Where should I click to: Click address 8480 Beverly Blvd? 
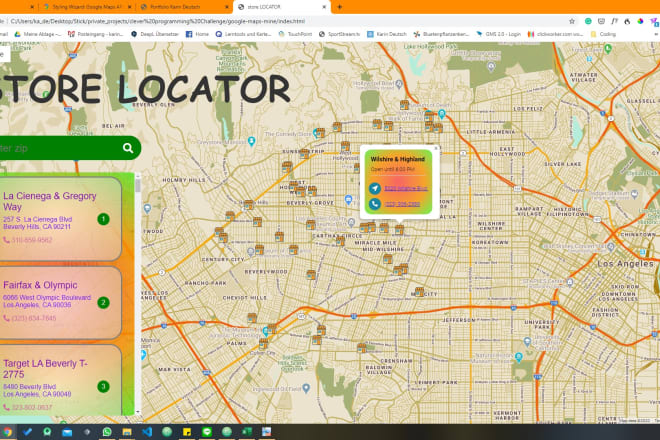click(x=29, y=387)
